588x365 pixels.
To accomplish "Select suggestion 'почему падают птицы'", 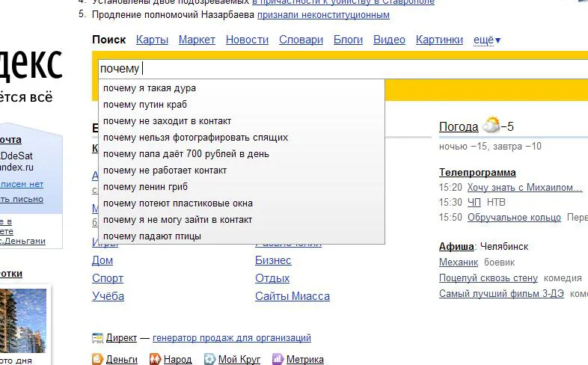I will [242, 236].
